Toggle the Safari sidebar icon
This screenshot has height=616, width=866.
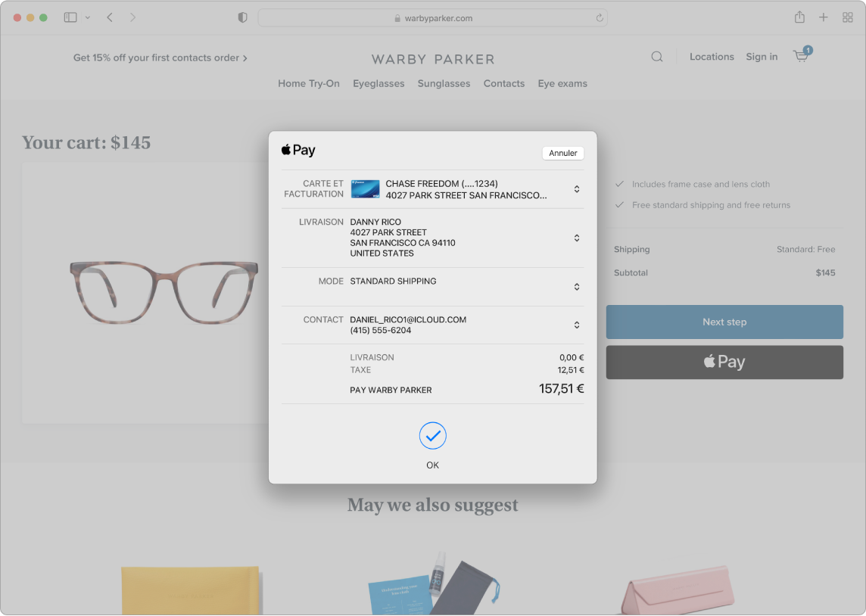[70, 17]
